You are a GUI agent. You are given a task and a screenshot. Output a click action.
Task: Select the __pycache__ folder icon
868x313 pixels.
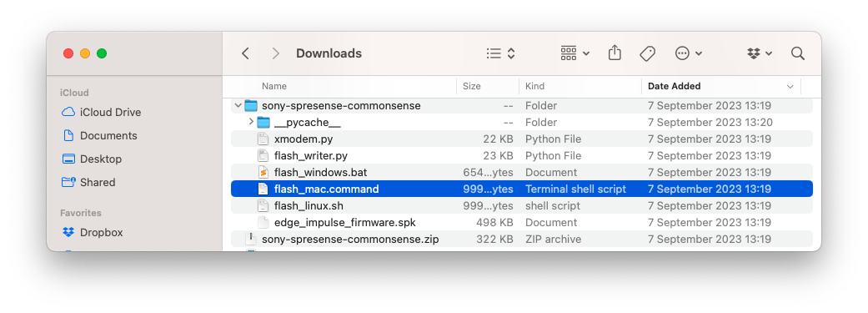coord(263,122)
